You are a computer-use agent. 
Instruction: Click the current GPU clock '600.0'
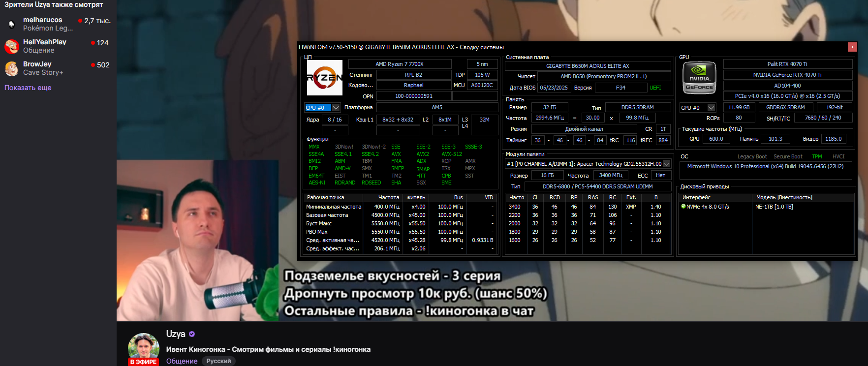coord(716,139)
